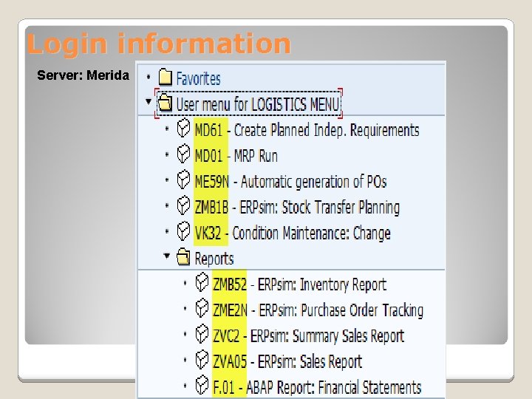Screen dimensions: 532x399
Task: Click the 'Login information' slide title
Action: (x=159, y=44)
